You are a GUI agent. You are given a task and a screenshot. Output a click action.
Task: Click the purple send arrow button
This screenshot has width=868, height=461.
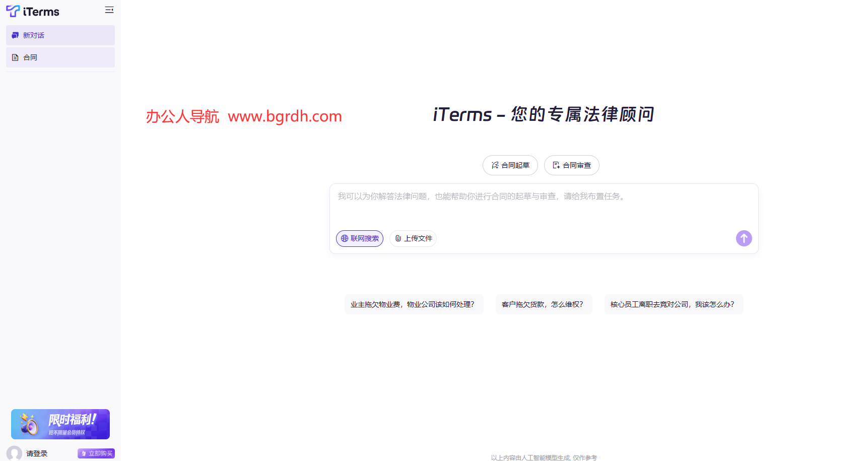pyautogui.click(x=744, y=238)
